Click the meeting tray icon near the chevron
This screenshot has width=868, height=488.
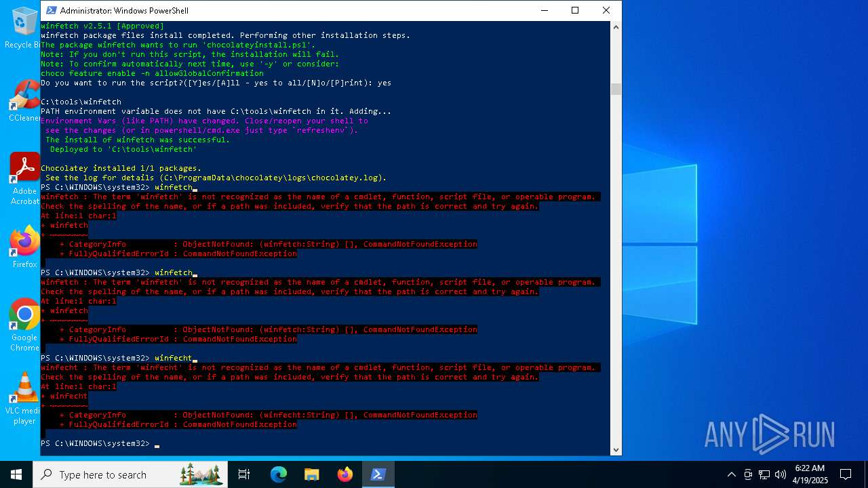coord(748,474)
